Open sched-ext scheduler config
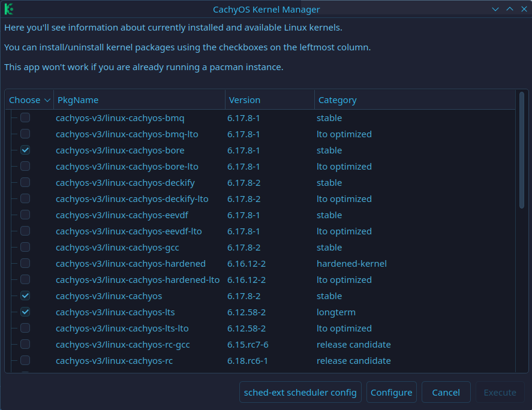Screen dimensions: 532x410 point(300,393)
